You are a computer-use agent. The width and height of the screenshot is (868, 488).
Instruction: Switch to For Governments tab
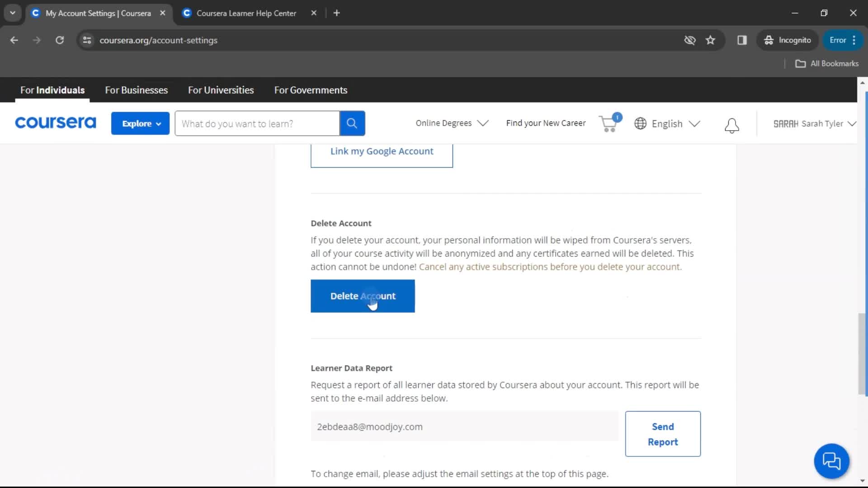(311, 90)
